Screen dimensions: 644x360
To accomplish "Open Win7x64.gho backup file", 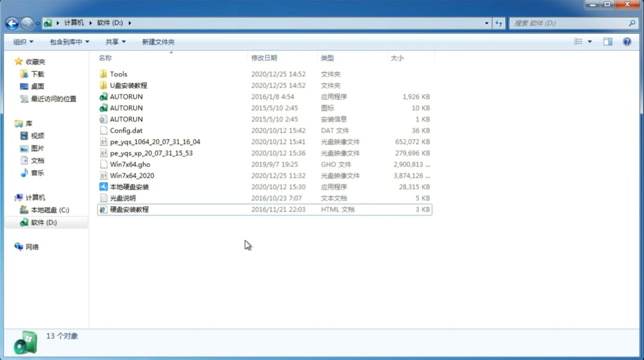I will [130, 164].
